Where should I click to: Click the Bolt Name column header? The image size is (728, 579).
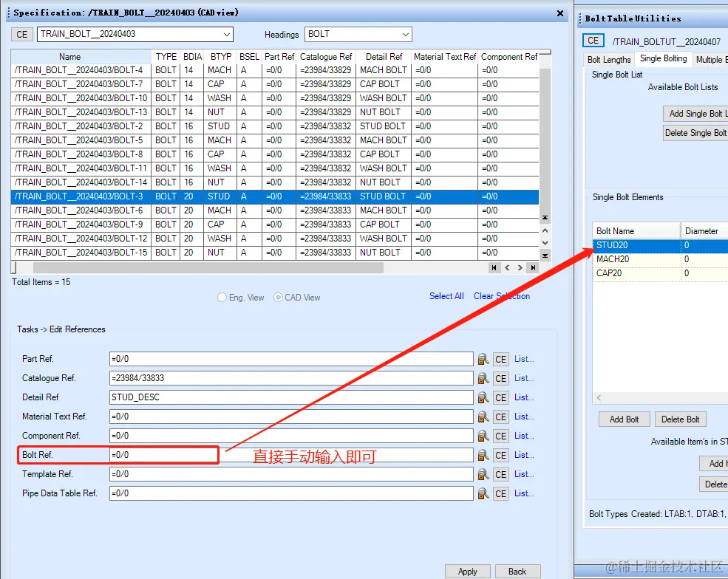pos(636,231)
